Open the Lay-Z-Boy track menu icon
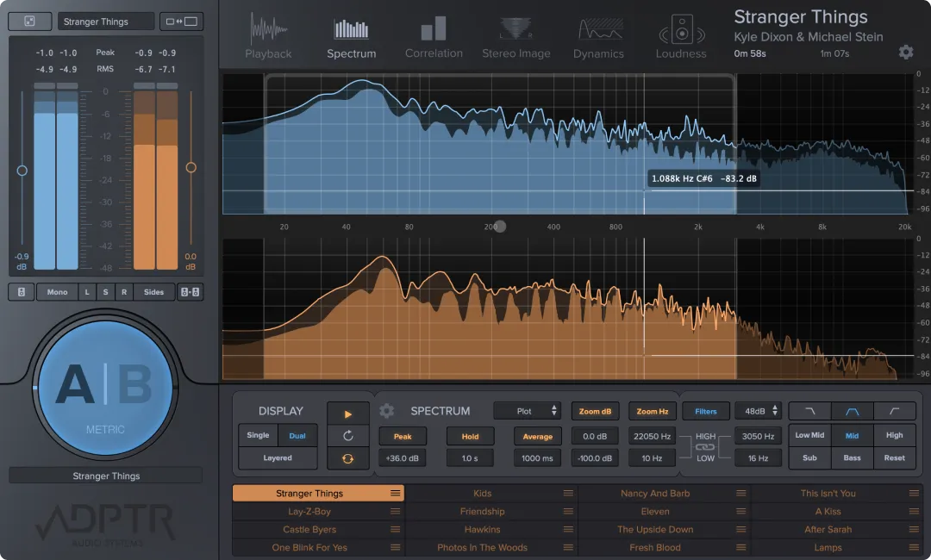 pyautogui.click(x=396, y=512)
